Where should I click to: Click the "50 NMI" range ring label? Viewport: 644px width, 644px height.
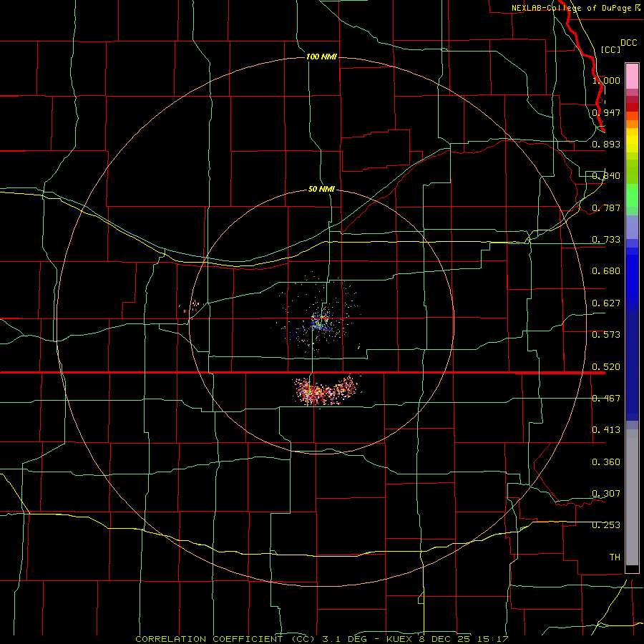pos(321,190)
